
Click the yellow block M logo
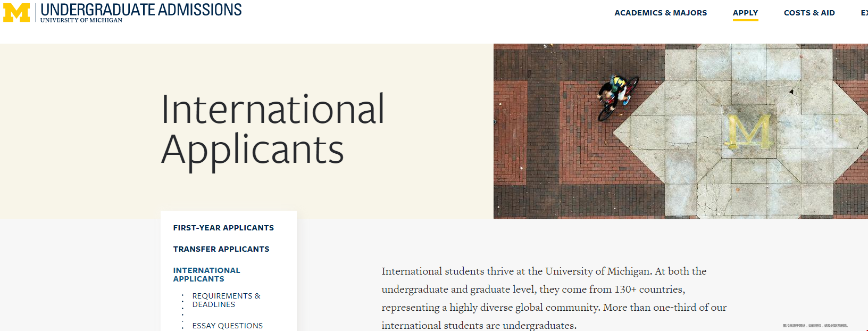(16, 13)
